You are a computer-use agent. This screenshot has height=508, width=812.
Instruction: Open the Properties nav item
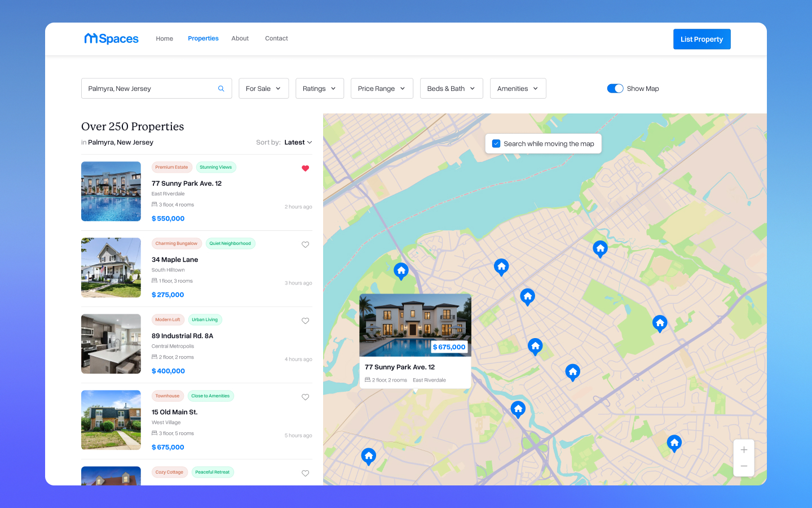pos(203,38)
